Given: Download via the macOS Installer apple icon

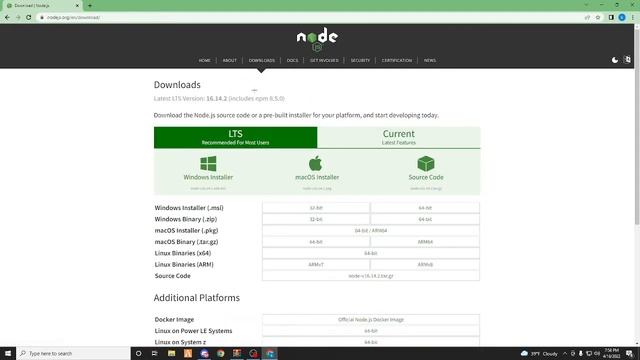Looking at the screenshot, I should (316, 163).
